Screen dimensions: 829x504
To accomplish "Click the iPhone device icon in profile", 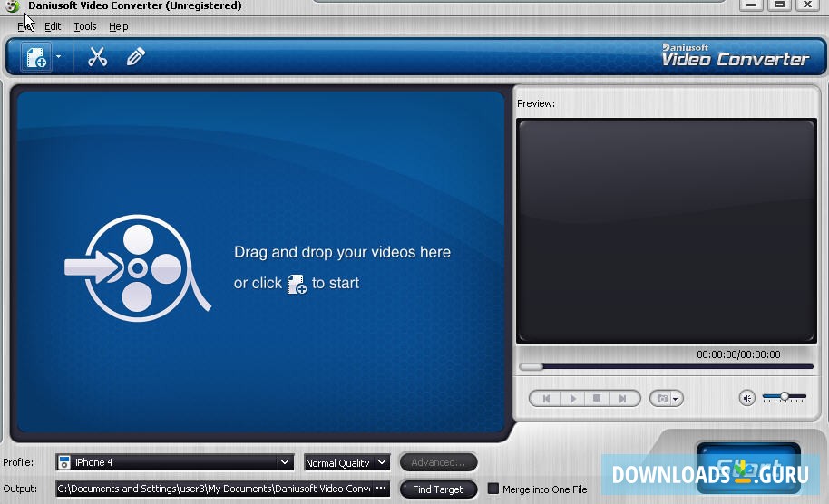I will click(64, 462).
